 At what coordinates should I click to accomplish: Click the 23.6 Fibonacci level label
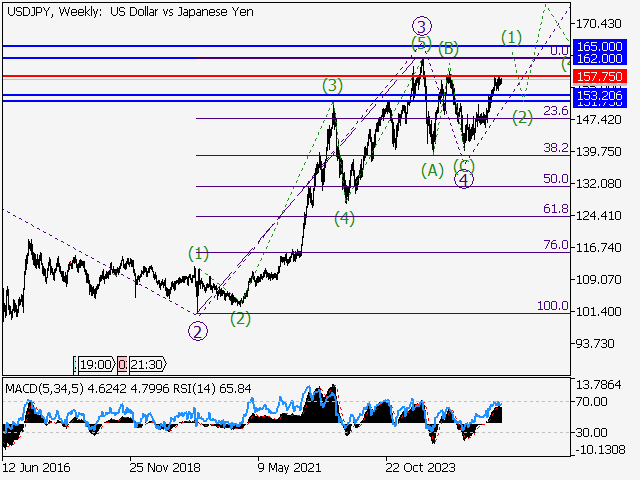coord(555,111)
